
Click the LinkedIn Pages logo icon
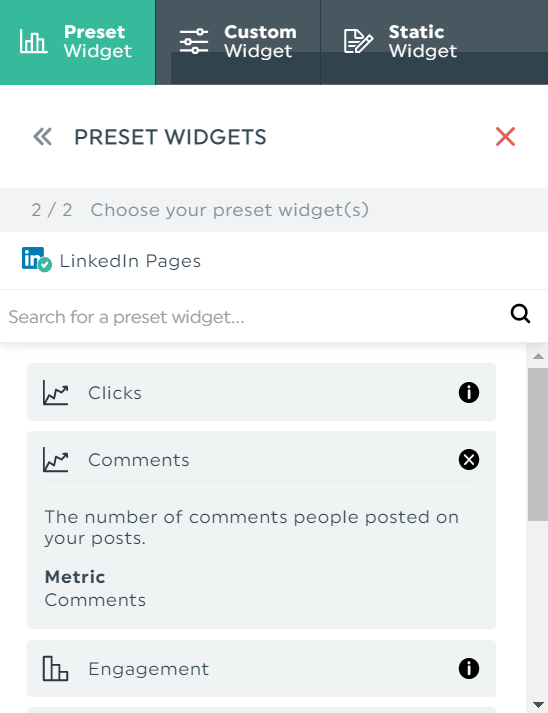coord(36,260)
